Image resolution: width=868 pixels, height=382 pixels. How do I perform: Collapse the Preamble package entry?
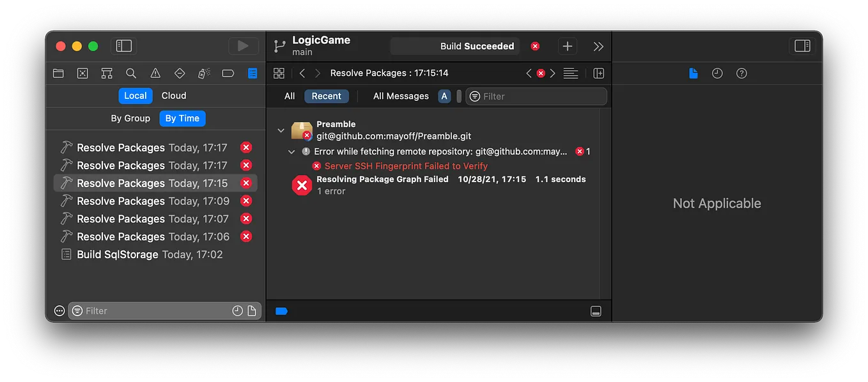point(281,129)
